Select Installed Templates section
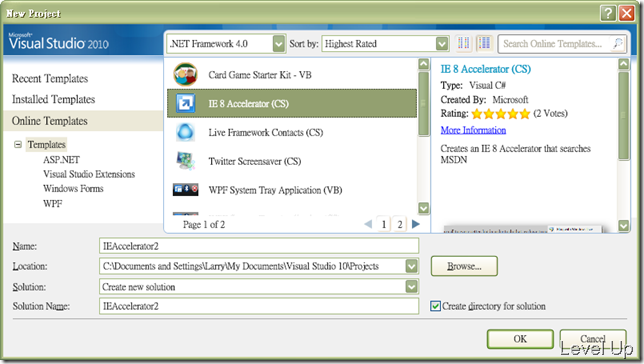The width and height of the screenshot is (644, 364). pyautogui.click(x=53, y=99)
